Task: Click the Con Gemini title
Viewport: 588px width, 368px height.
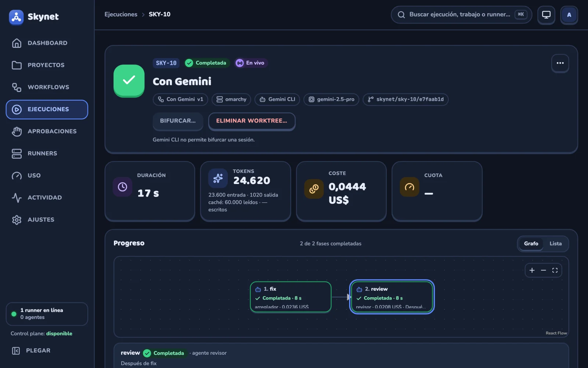Action: (x=182, y=82)
